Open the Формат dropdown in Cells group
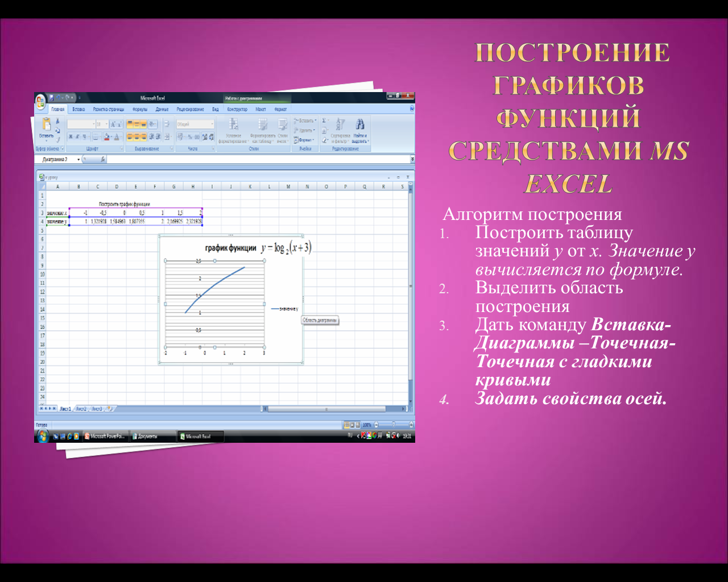This screenshot has height=582, width=728. pos(303,140)
